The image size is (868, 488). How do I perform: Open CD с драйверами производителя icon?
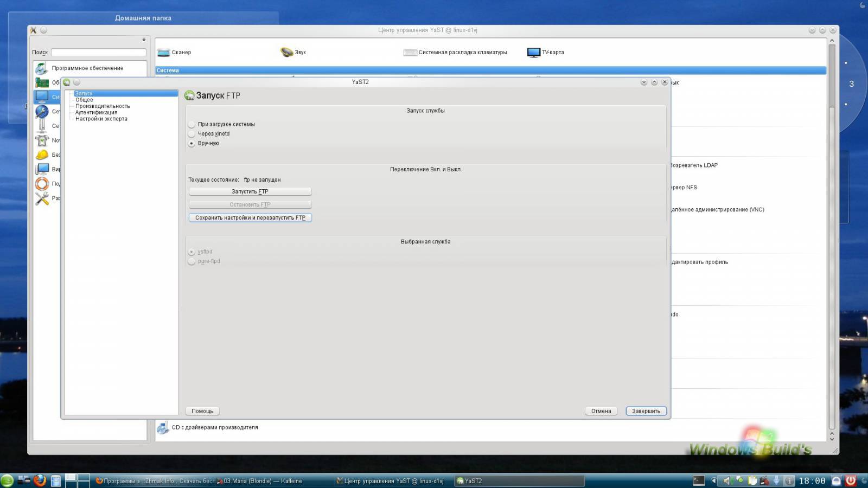coord(163,428)
